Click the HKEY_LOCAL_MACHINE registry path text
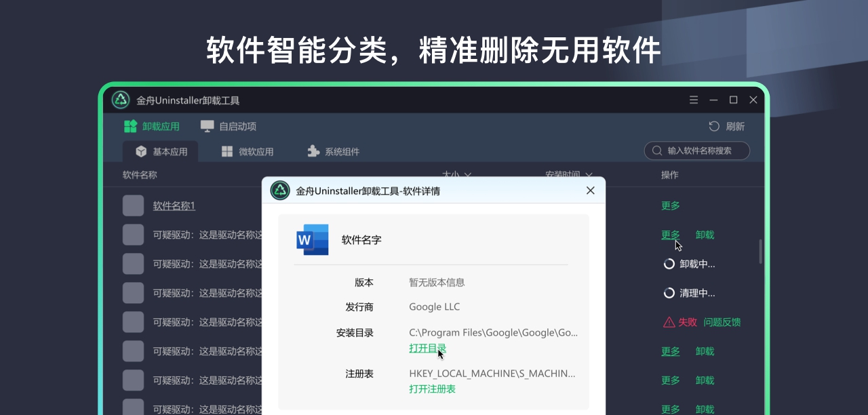The width and height of the screenshot is (868, 415). 492,373
